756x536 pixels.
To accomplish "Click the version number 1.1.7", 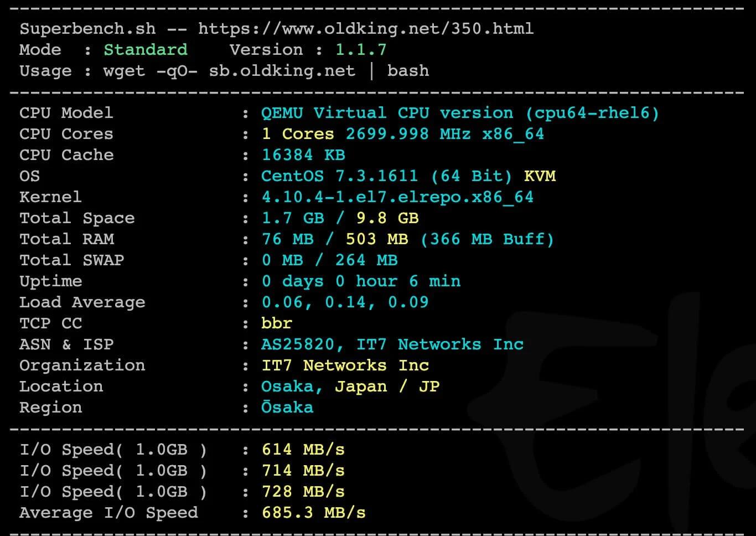I will tap(361, 50).
